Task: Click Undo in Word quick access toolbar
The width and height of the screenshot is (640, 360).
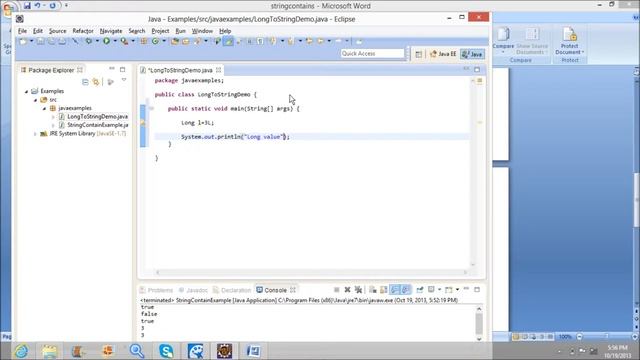Action: tap(38, 6)
